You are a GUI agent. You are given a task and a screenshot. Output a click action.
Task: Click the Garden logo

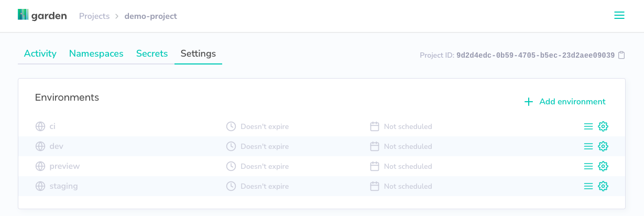[x=42, y=16]
